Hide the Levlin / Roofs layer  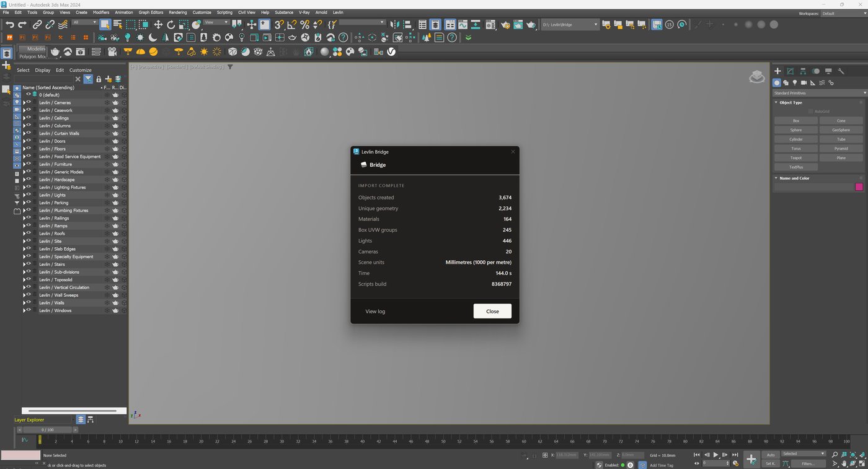pyautogui.click(x=29, y=233)
